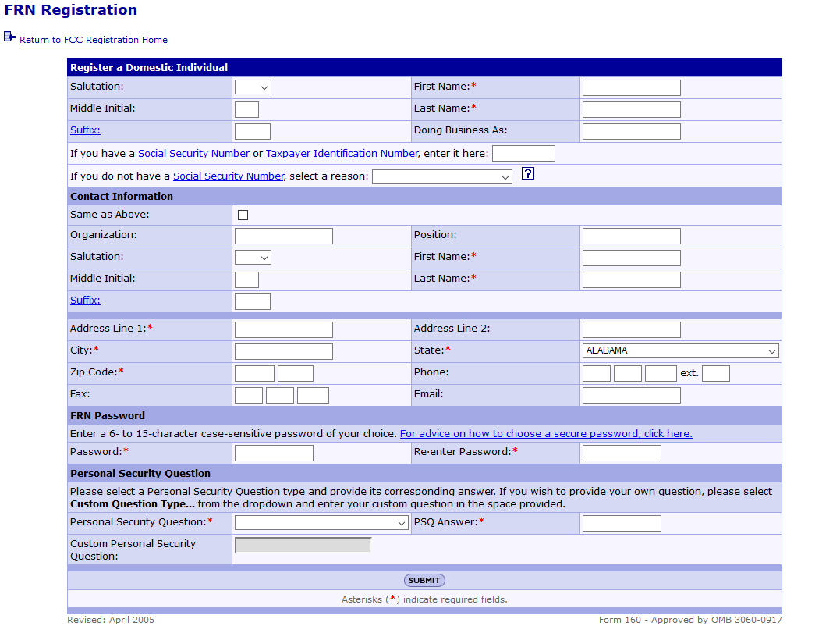The image size is (840, 626).
Task: Expand the Personal Security Question dropdown
Action: (x=321, y=523)
